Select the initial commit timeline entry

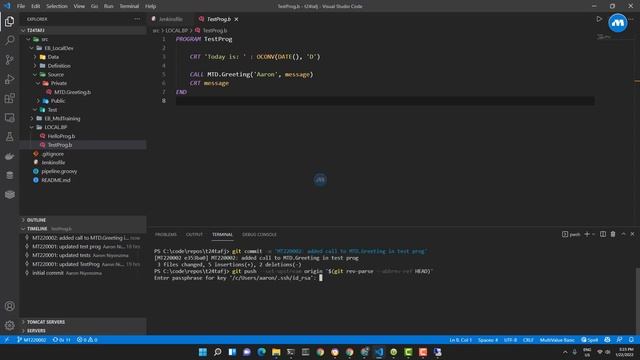pyautogui.click(x=83, y=273)
